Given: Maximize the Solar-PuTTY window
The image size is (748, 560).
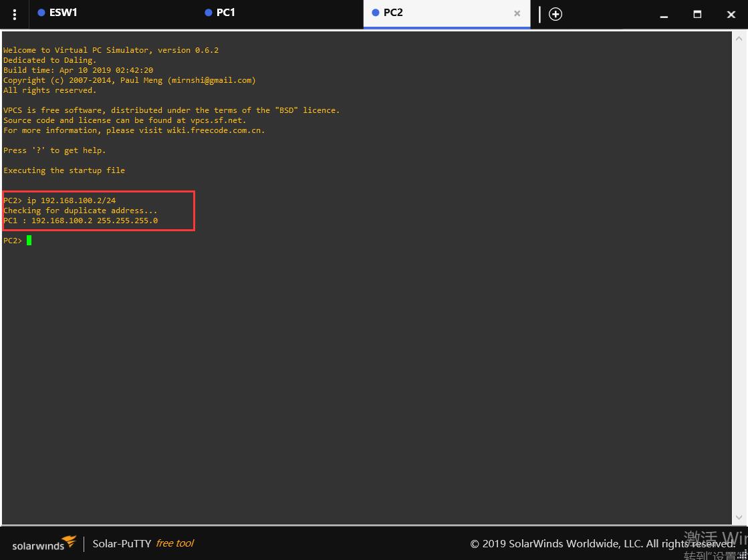Looking at the screenshot, I should pyautogui.click(x=697, y=14).
